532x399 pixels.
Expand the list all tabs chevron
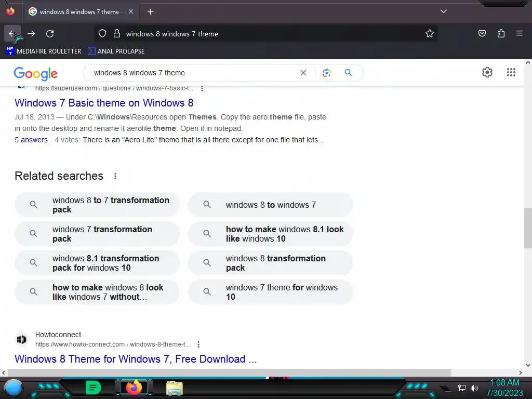tap(444, 11)
